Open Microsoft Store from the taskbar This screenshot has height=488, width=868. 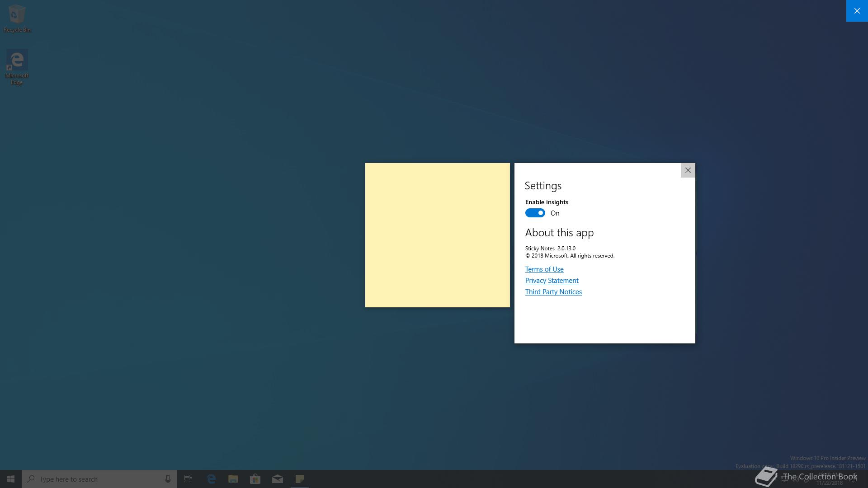coord(255,479)
